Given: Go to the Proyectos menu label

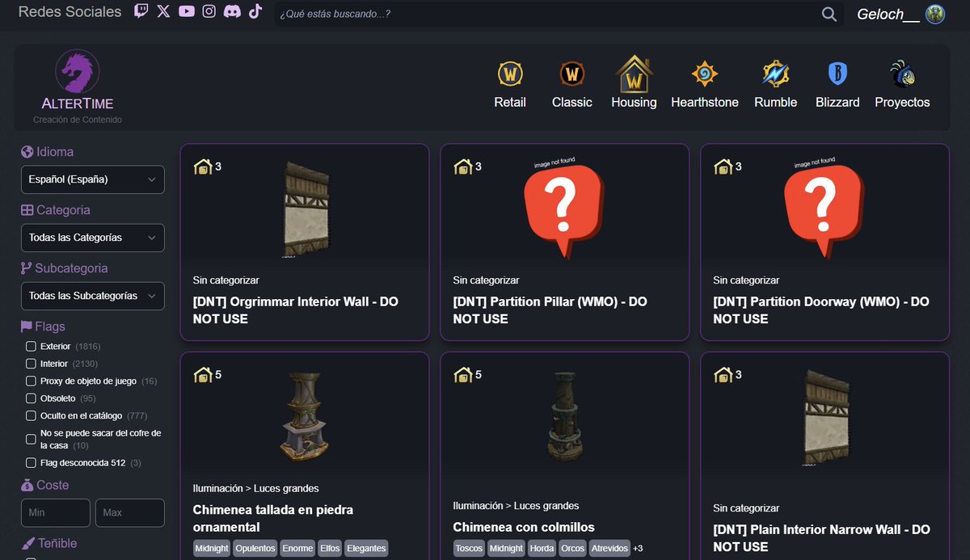Looking at the screenshot, I should coord(902,103).
